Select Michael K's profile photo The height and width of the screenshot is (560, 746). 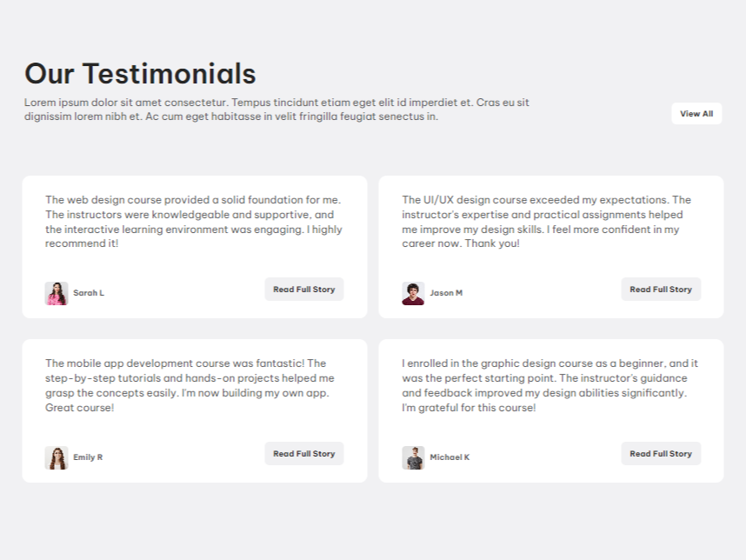coord(413,457)
